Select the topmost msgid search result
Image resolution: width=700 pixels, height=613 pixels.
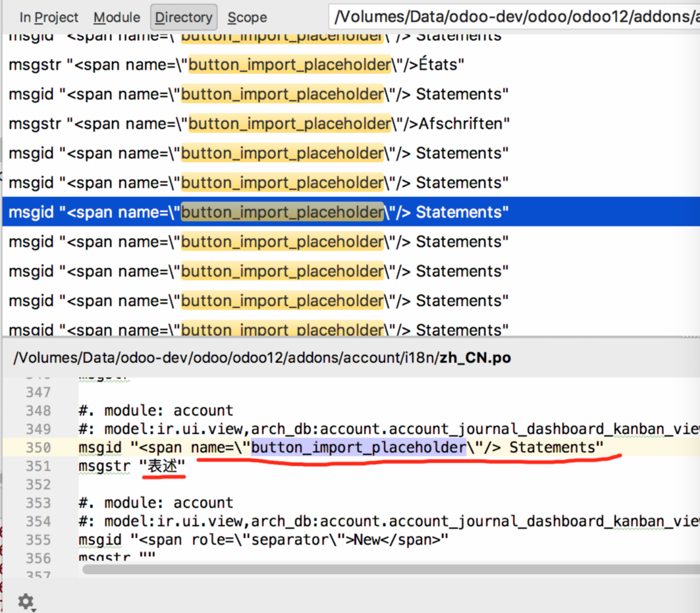click(x=263, y=35)
